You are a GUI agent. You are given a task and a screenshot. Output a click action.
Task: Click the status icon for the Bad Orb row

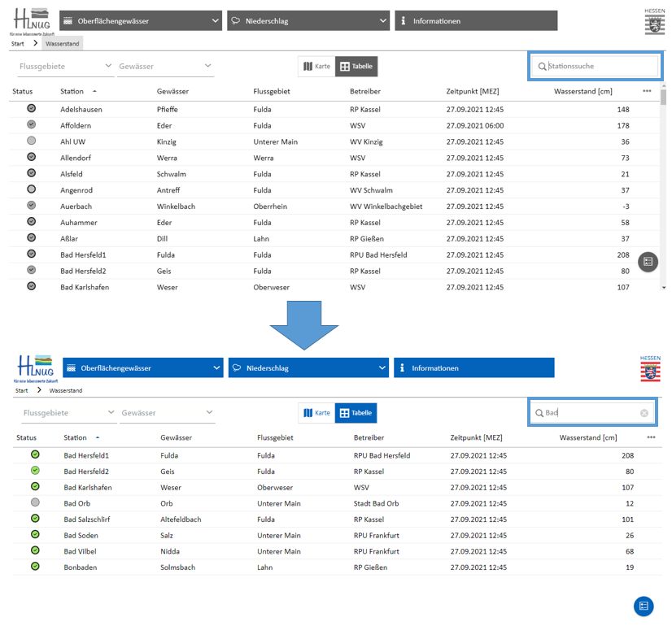click(x=35, y=502)
